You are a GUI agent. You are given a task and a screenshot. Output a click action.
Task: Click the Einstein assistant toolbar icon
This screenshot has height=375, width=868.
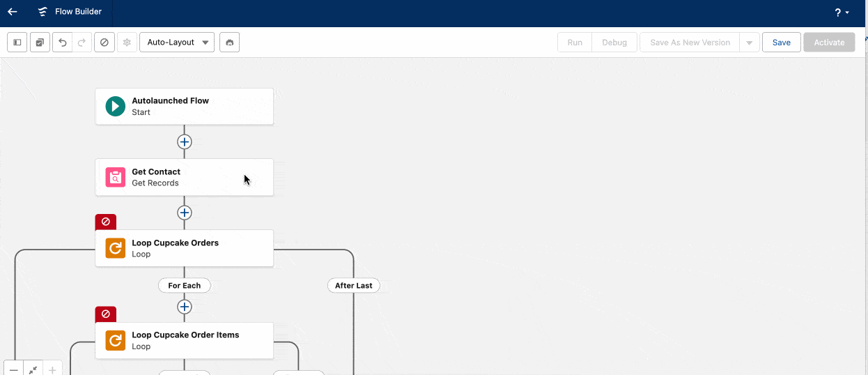(229, 43)
